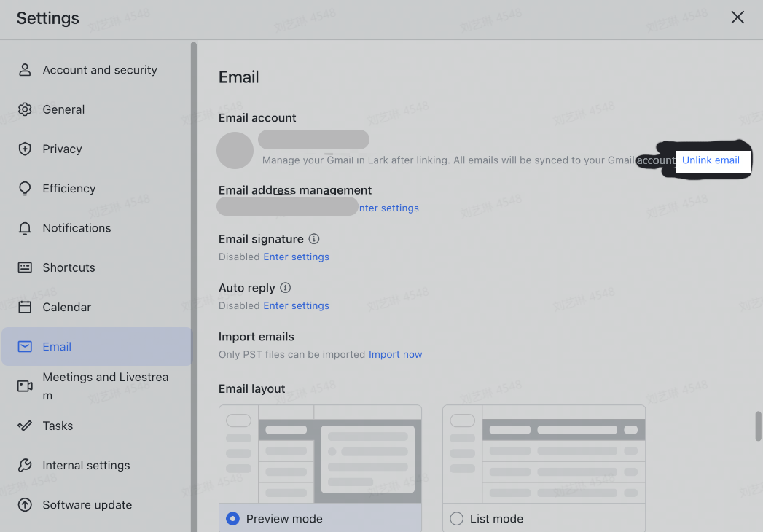Image resolution: width=763 pixels, height=532 pixels.
Task: Click the Shortcuts keyboard icon
Action: [x=25, y=267]
